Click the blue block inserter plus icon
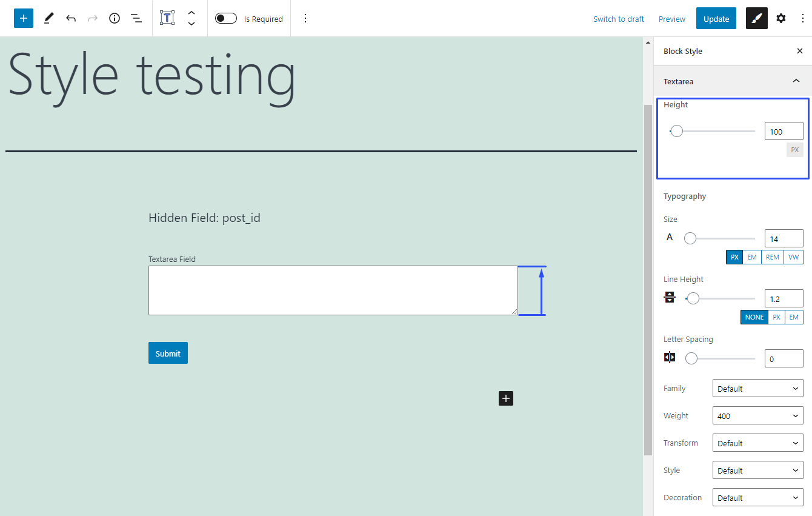 (24, 18)
